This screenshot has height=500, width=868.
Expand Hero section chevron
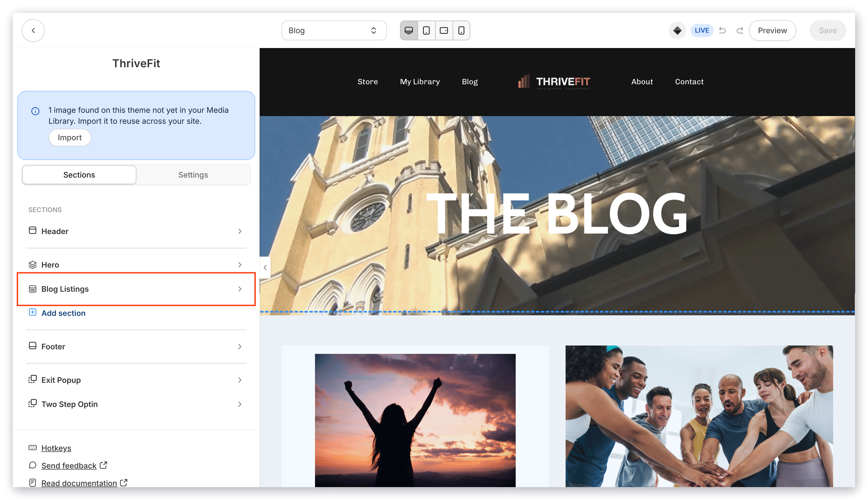pyautogui.click(x=240, y=265)
